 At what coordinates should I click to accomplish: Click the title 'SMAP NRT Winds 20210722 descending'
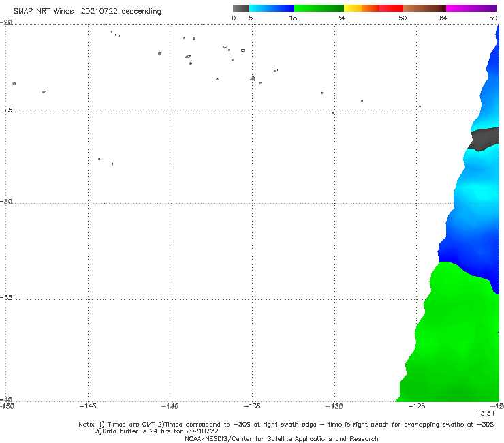(x=87, y=12)
